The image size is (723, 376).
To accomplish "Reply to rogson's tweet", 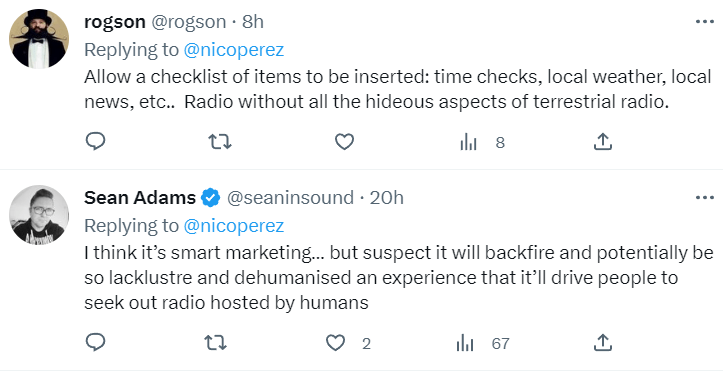I will pos(95,142).
